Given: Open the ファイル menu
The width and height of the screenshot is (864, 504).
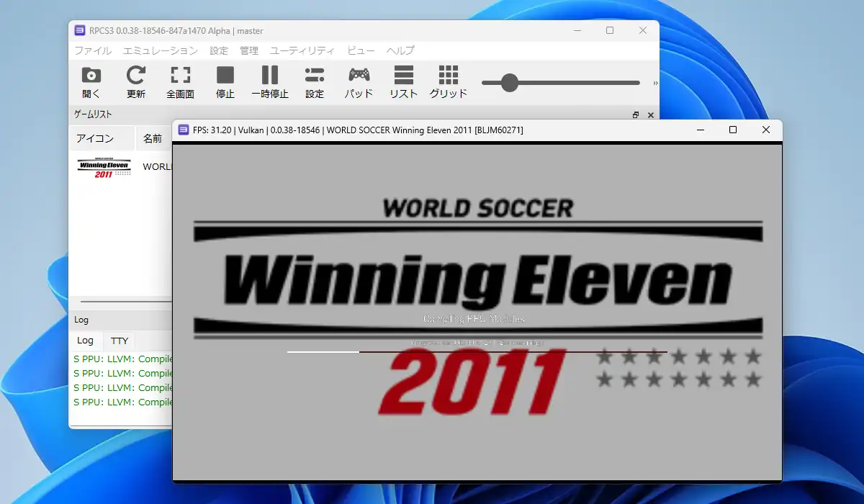Looking at the screenshot, I should [x=93, y=51].
